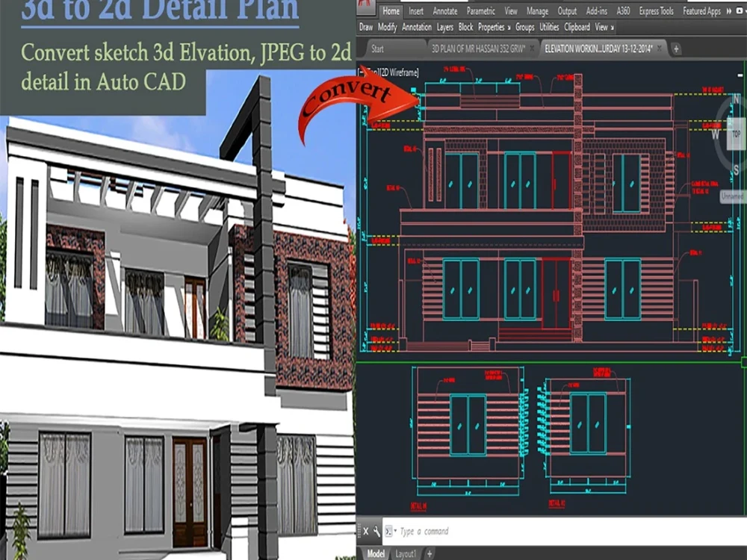Open the 3D PLAN OF MR HASSAN drawing tab
The height and width of the screenshot is (560, 747).
[x=478, y=49]
